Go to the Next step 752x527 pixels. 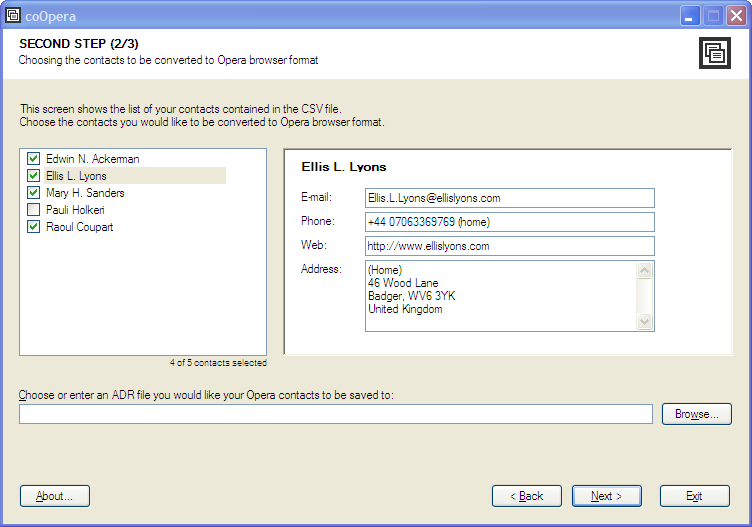[607, 496]
